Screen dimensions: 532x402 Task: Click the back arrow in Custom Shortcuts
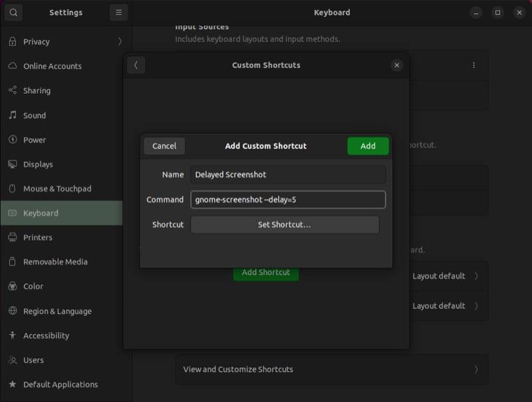[136, 65]
